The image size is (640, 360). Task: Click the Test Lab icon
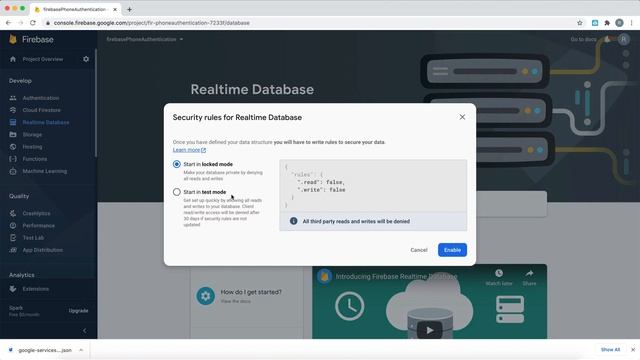13,238
